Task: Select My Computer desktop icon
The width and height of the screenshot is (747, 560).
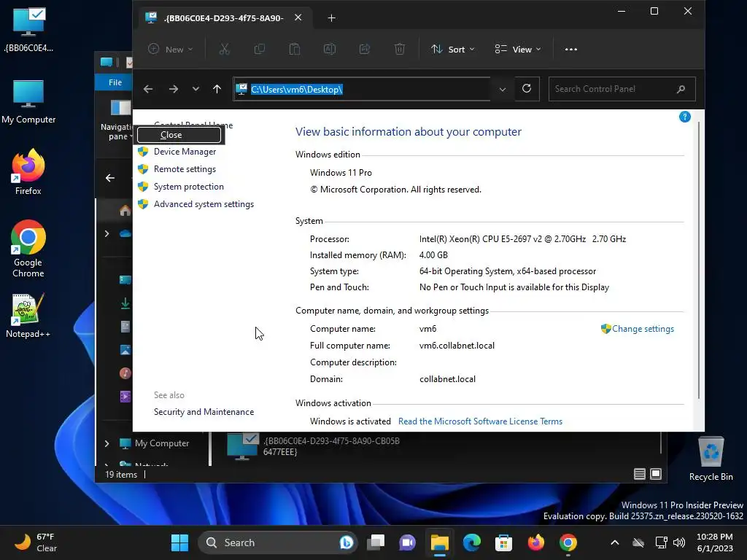Action: click(x=28, y=101)
